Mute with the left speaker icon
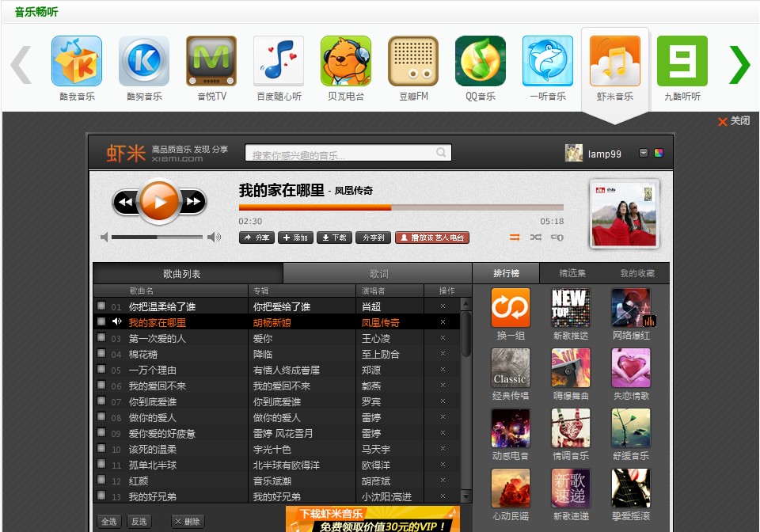The width and height of the screenshot is (760, 532). click(104, 237)
